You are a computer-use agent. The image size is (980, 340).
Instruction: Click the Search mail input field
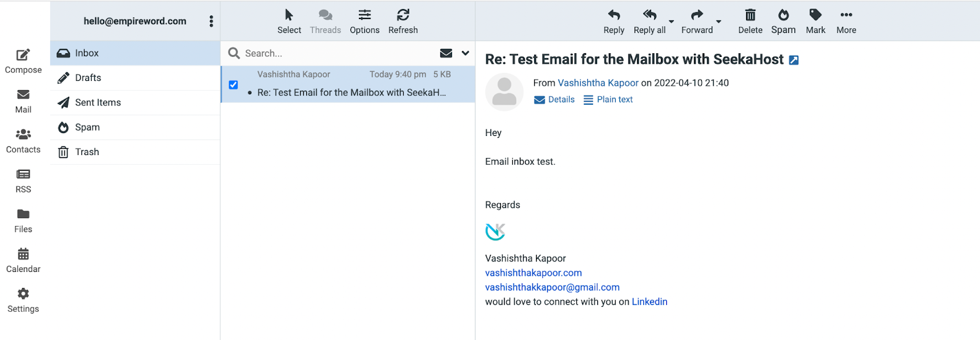coord(337,53)
